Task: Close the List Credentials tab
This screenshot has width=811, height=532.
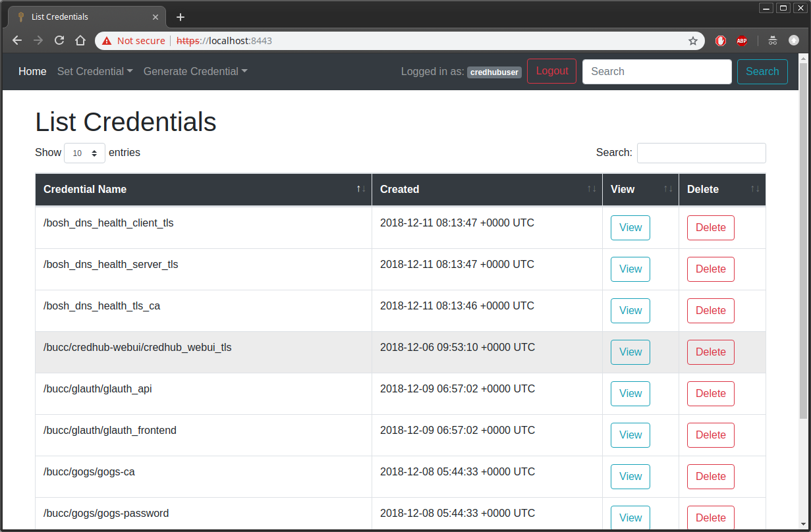Action: (155, 17)
